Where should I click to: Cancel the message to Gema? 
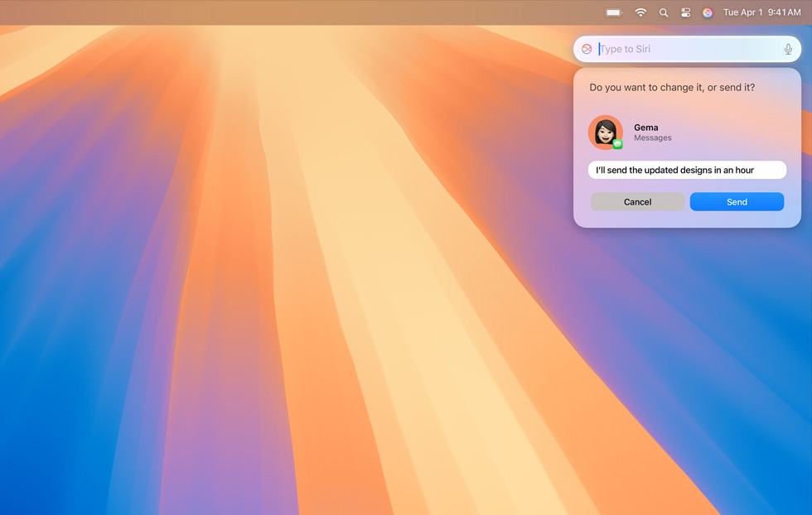point(637,202)
